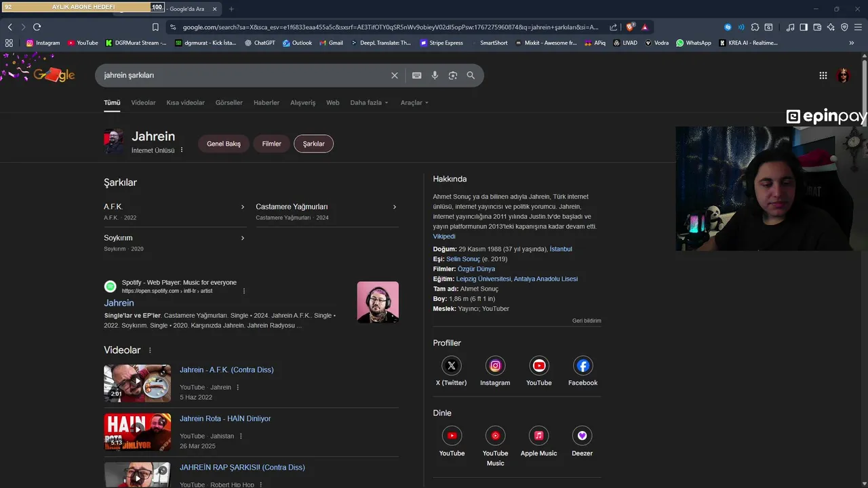This screenshot has height=488, width=868.
Task: Open options dots next to Spotify result URL
Action: point(244,291)
